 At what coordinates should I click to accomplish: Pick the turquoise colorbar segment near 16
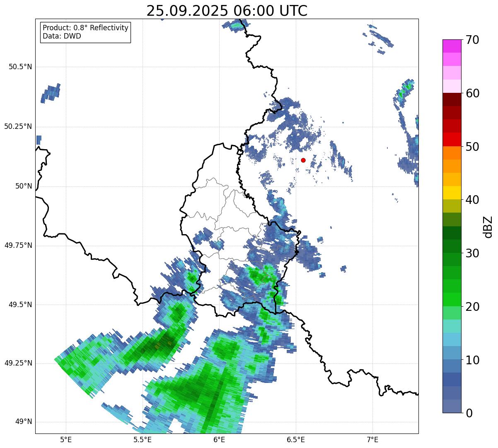coord(452,326)
